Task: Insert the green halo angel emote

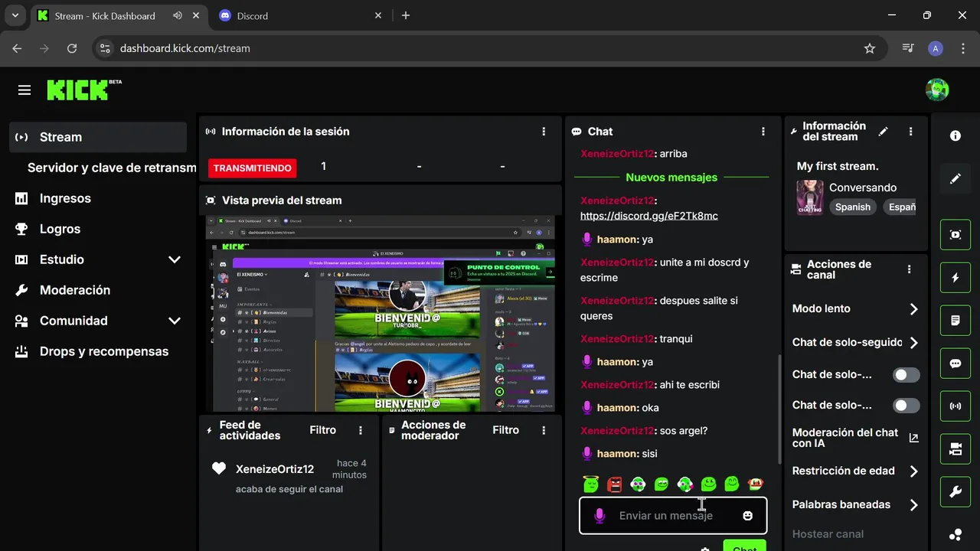Action: (590, 484)
